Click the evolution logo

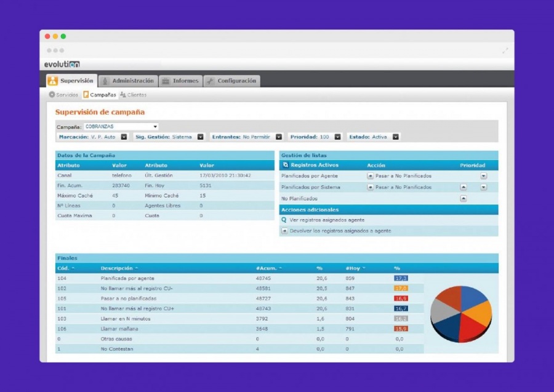pyautogui.click(x=62, y=64)
